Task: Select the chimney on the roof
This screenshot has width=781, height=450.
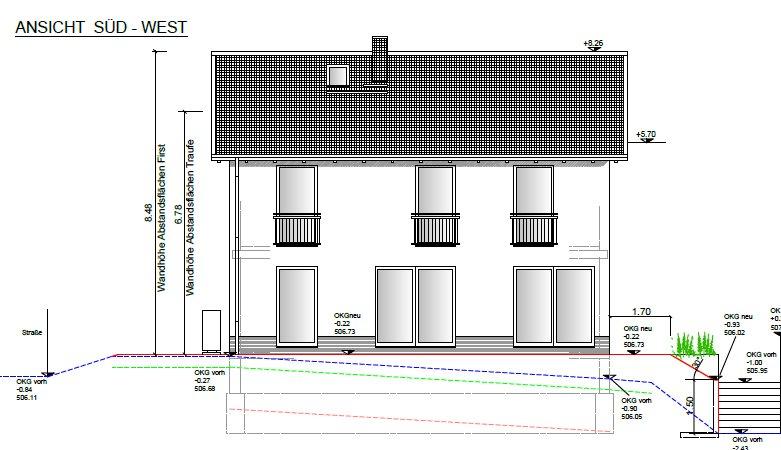Action: (x=379, y=60)
